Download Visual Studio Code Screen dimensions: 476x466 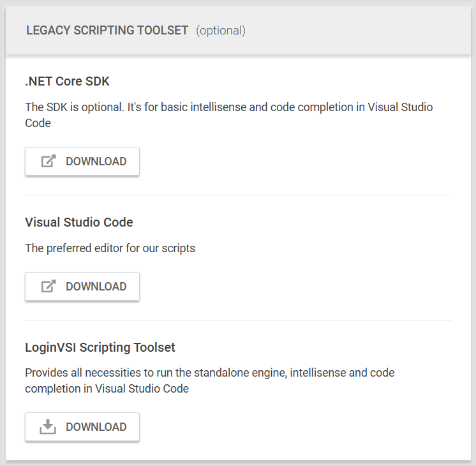pyautogui.click(x=82, y=287)
